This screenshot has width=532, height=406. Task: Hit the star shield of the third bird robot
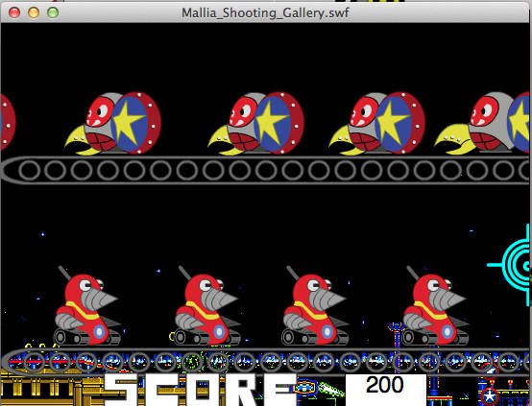(396, 124)
